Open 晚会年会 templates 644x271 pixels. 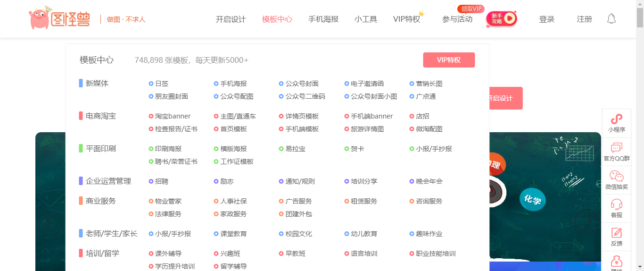(x=429, y=181)
